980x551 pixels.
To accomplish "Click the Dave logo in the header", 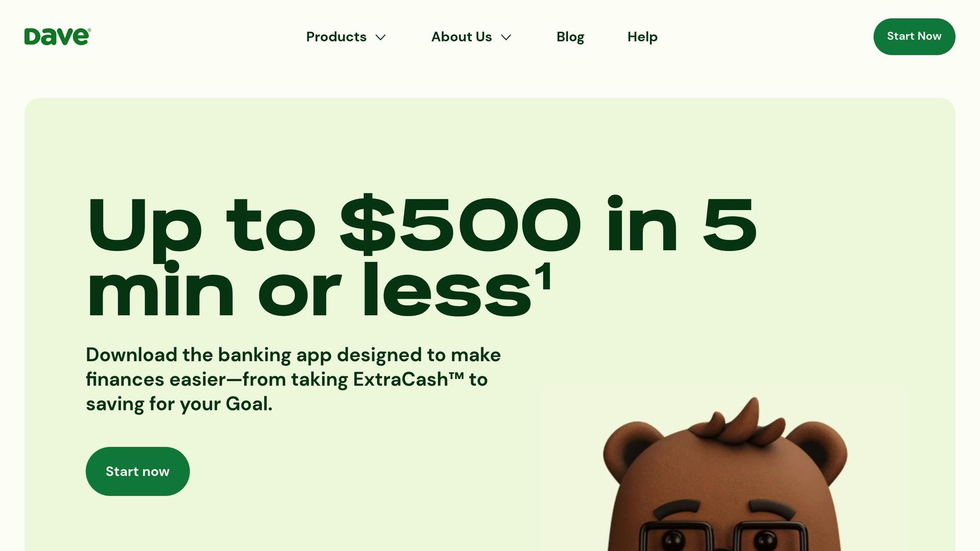I will [x=57, y=36].
